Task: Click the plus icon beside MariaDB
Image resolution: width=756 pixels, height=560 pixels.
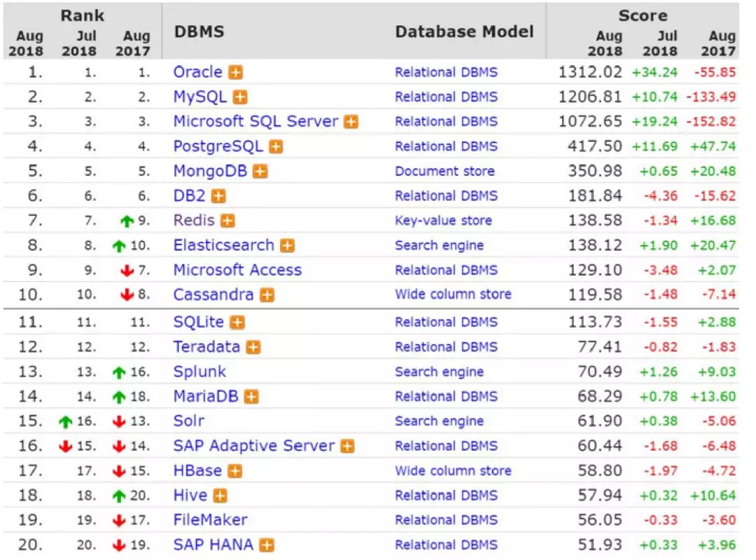Action: click(x=251, y=397)
